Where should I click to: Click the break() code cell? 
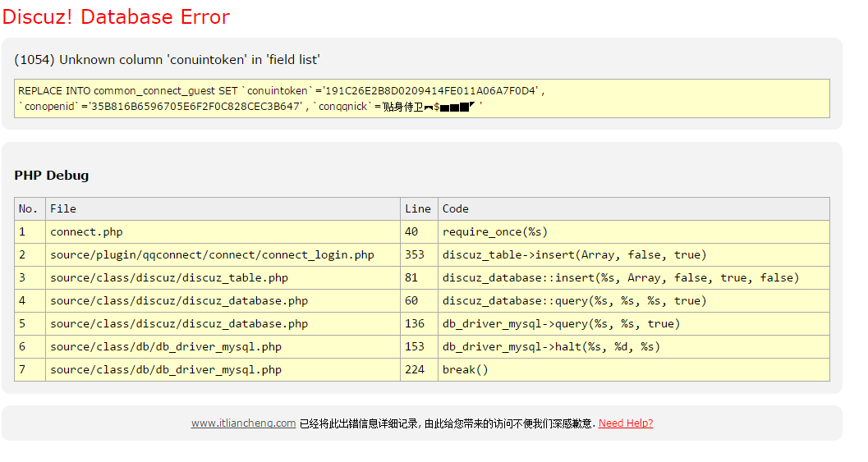(466, 369)
